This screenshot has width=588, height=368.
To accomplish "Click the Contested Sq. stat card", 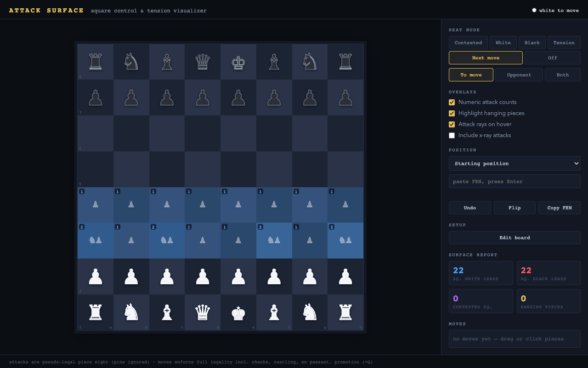I will point(481,301).
